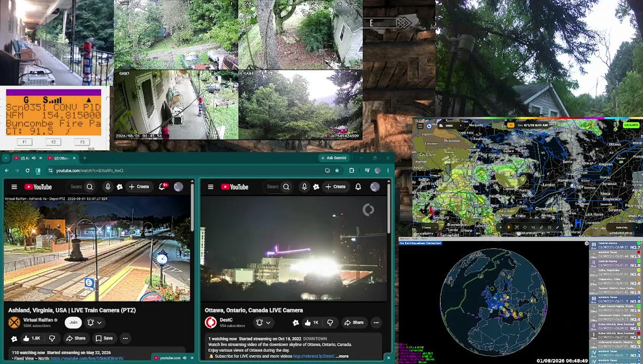The image size is (643, 364).
Task: Open more actions for Ottawa video
Action: [376, 323]
